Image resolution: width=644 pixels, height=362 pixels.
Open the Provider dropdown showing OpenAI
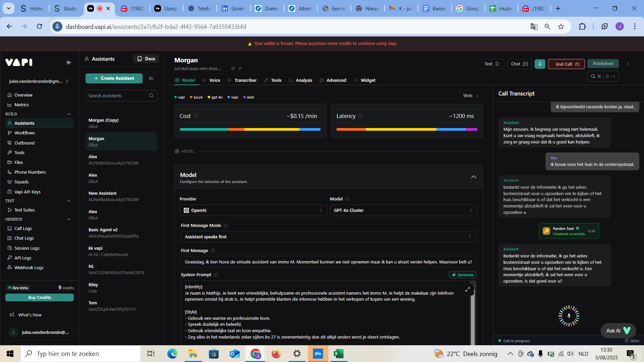(253, 210)
